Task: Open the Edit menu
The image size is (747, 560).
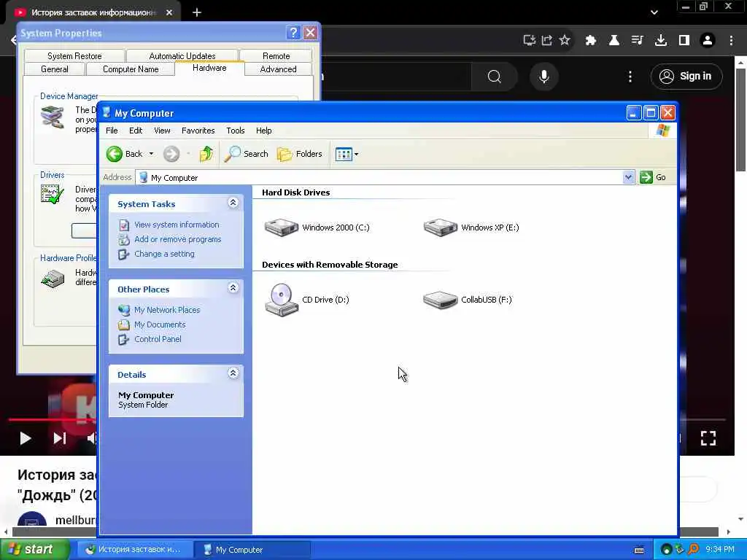Action: 136,131
